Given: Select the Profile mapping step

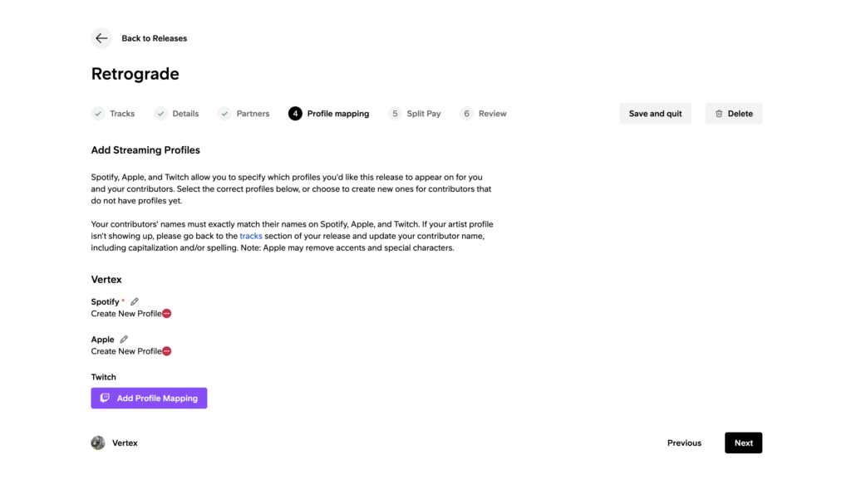Looking at the screenshot, I should point(337,114).
